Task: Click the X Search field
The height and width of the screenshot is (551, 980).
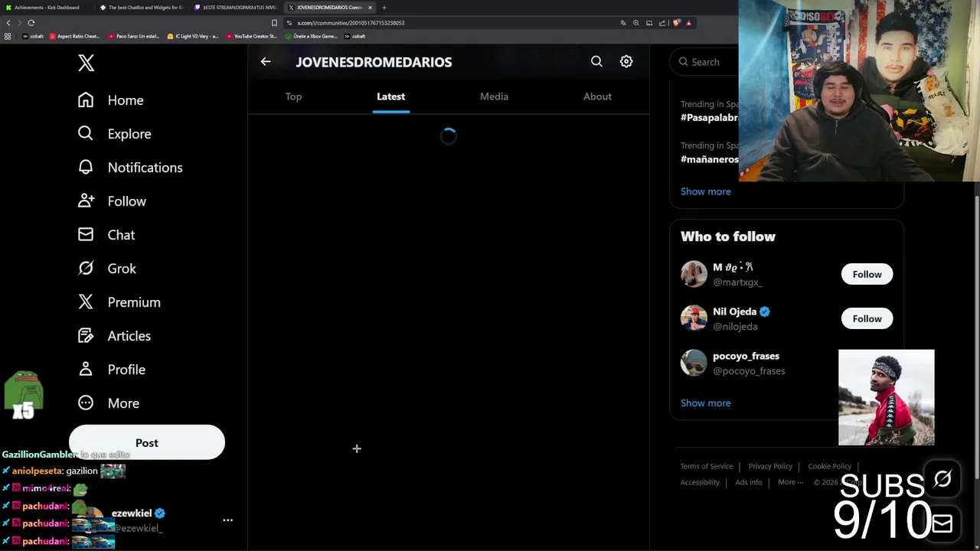Action: pyautogui.click(x=704, y=62)
